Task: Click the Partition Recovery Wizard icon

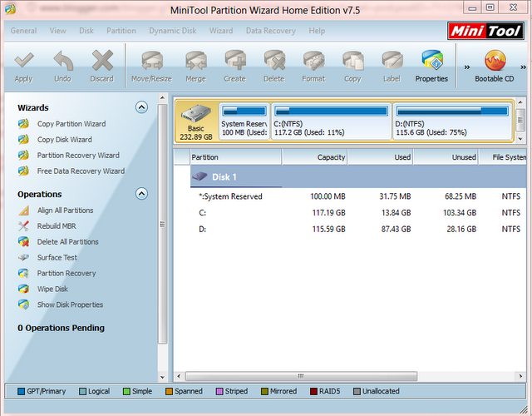Action: 23,156
